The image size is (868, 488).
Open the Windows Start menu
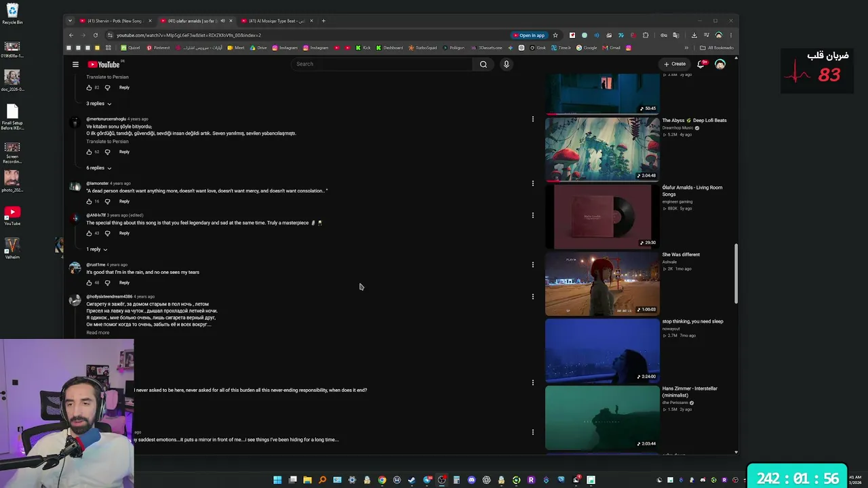coord(277,480)
